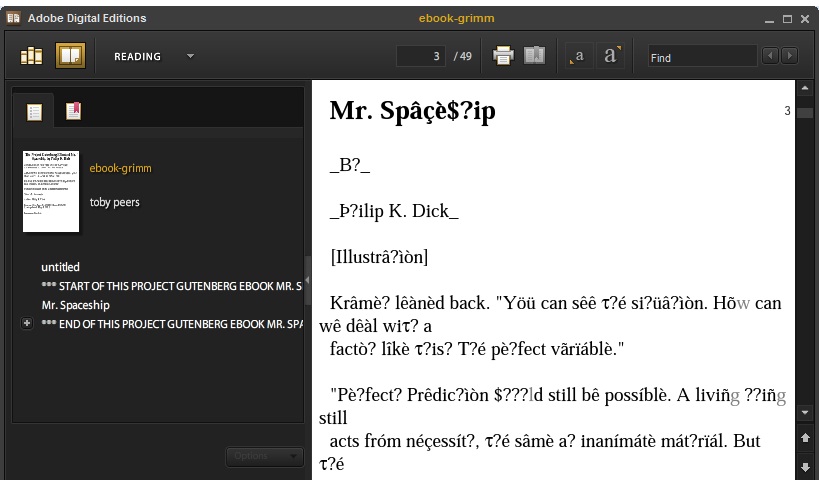This screenshot has height=480, width=819.
Task: Open the Table of Contents tab
Action: [x=34, y=111]
